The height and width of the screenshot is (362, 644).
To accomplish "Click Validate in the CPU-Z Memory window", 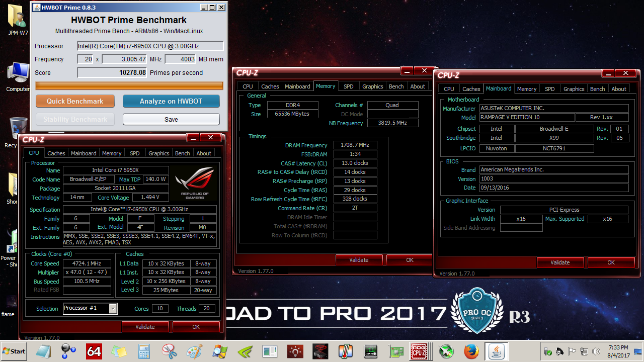I will [359, 260].
